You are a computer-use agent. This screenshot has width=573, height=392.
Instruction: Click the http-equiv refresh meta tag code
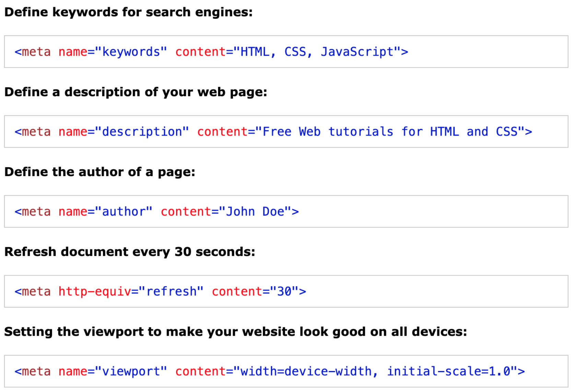(160, 291)
